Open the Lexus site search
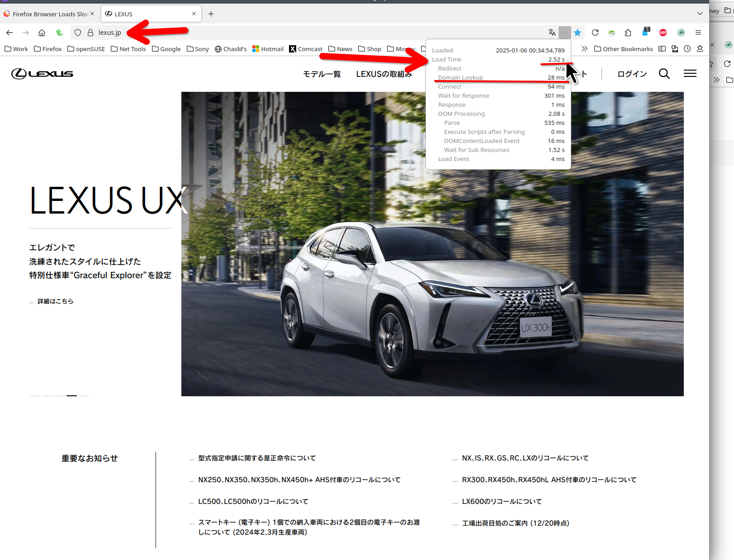Viewport: 734px width, 560px height. click(664, 74)
